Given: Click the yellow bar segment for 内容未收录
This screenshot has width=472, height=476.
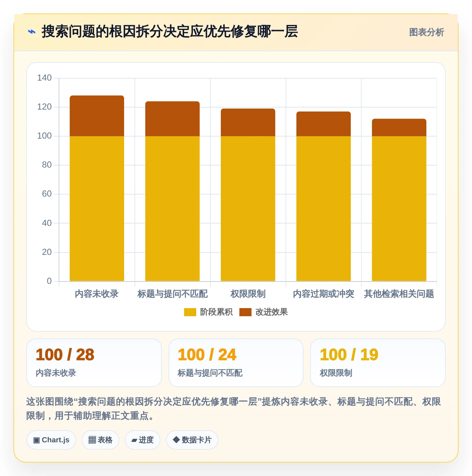Looking at the screenshot, I should [x=97, y=209].
